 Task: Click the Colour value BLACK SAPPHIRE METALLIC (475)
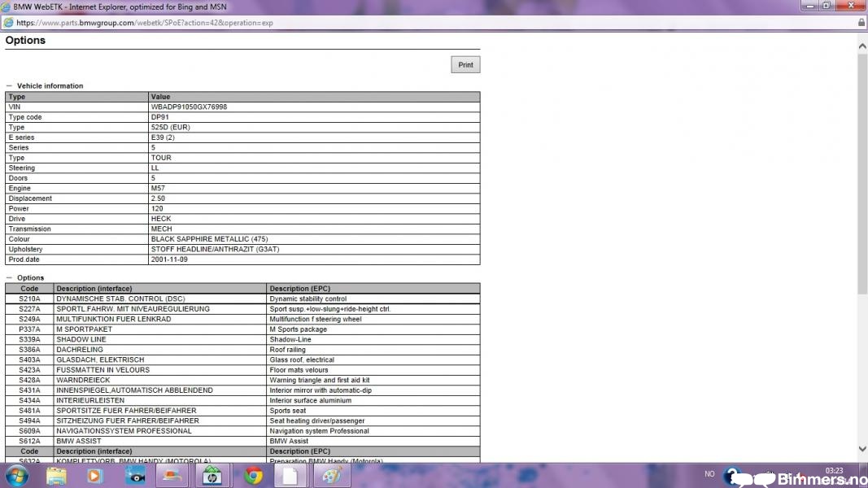(209, 239)
